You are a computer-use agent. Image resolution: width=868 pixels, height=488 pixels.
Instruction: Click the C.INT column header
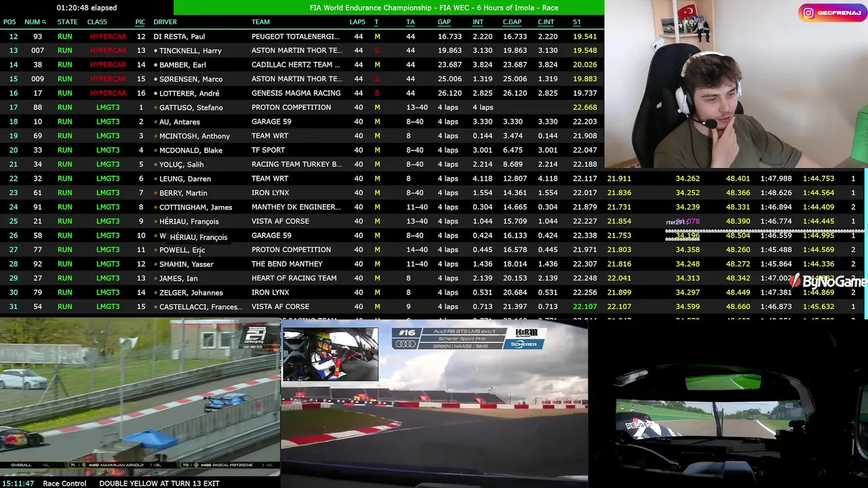pyautogui.click(x=546, y=22)
